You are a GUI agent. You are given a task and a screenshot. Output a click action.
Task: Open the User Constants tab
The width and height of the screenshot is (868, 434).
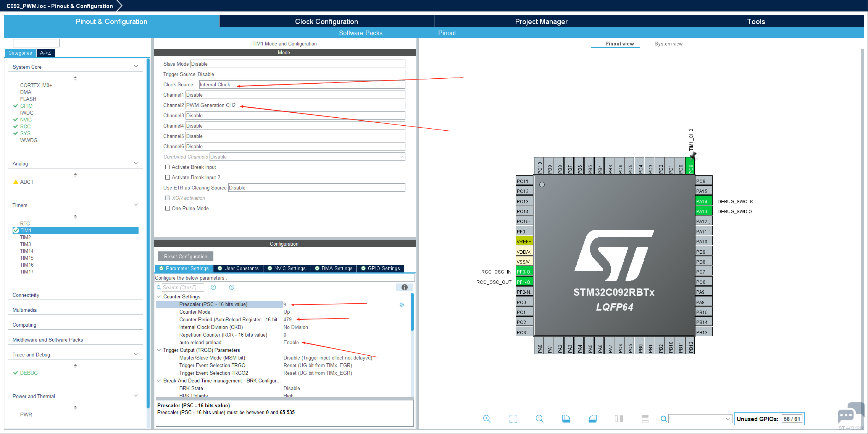click(238, 268)
